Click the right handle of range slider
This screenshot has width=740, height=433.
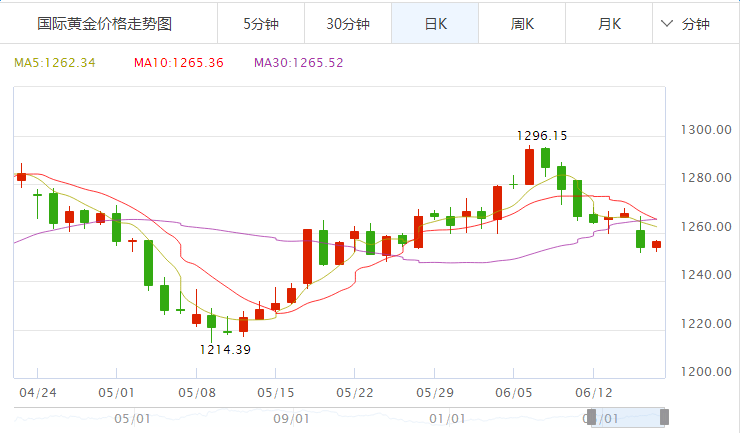pos(664,417)
